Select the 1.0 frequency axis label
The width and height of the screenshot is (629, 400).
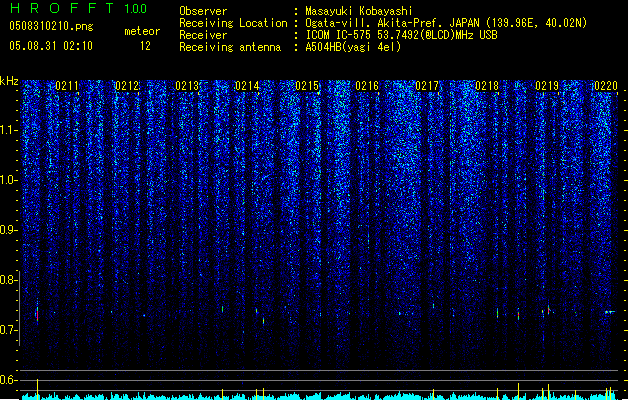pos(8,180)
